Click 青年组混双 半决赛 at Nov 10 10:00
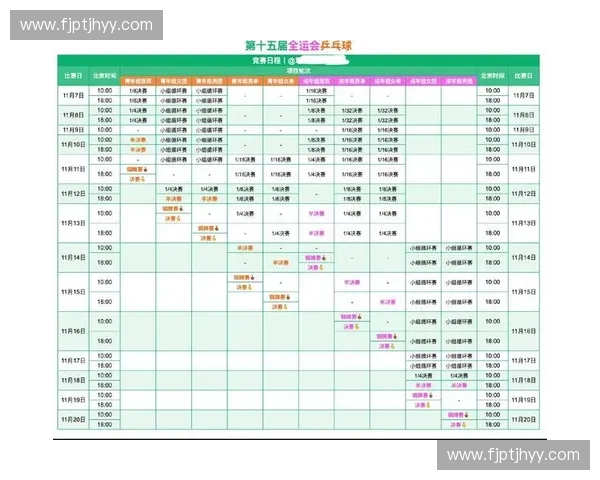Viewport: 600px width, 480px height. pyautogui.click(x=138, y=140)
